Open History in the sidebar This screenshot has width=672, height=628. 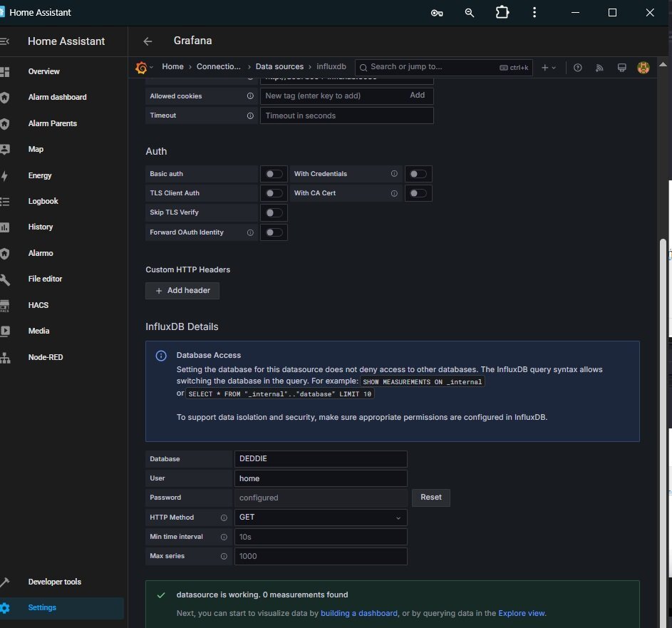point(41,227)
